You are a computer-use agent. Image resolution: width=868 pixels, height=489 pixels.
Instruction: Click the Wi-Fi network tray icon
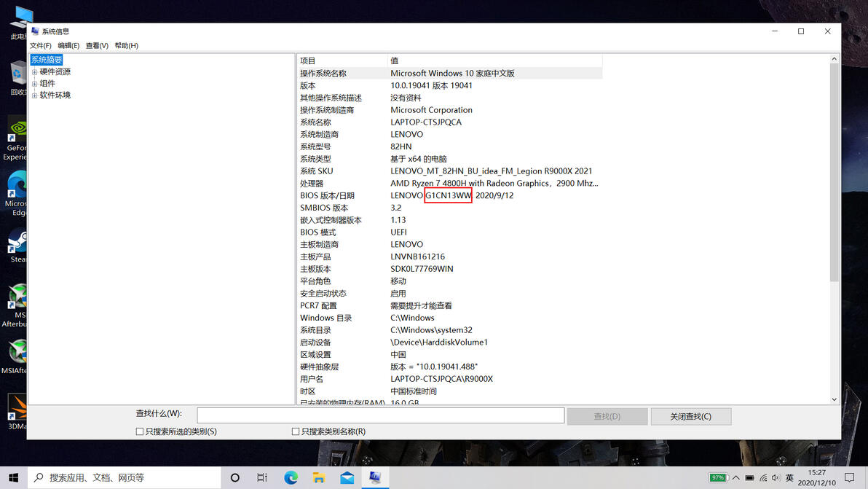click(763, 477)
